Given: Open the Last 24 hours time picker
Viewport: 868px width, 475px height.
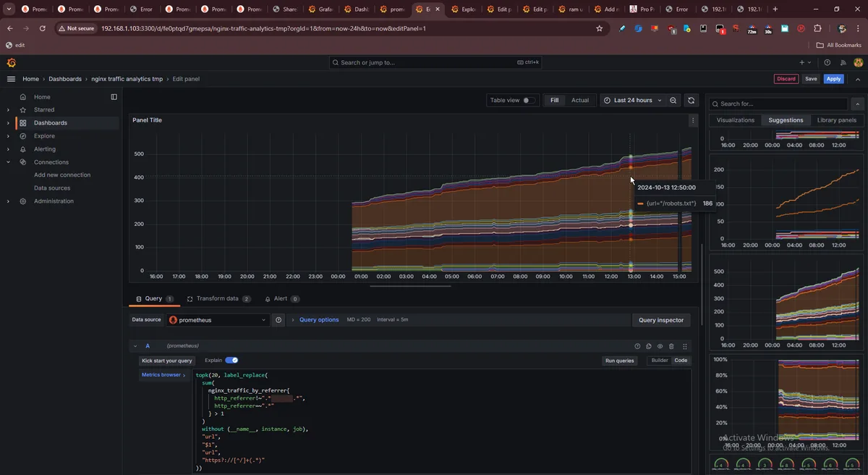Looking at the screenshot, I should (632, 101).
